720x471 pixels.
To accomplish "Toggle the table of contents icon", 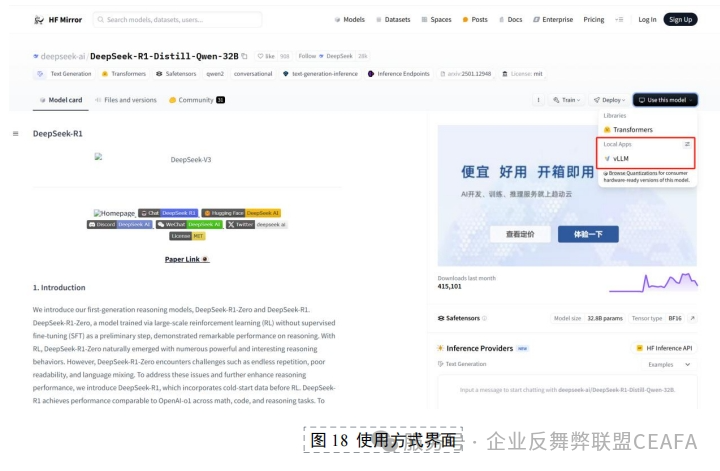I will tap(16, 134).
